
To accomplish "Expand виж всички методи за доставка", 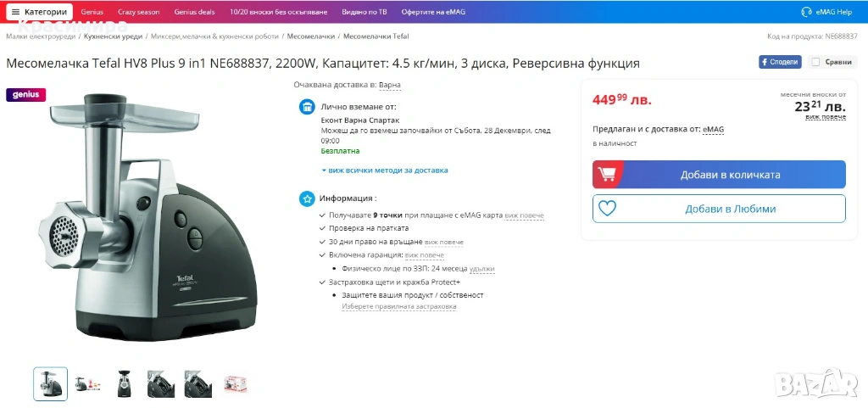I will 385,170.
